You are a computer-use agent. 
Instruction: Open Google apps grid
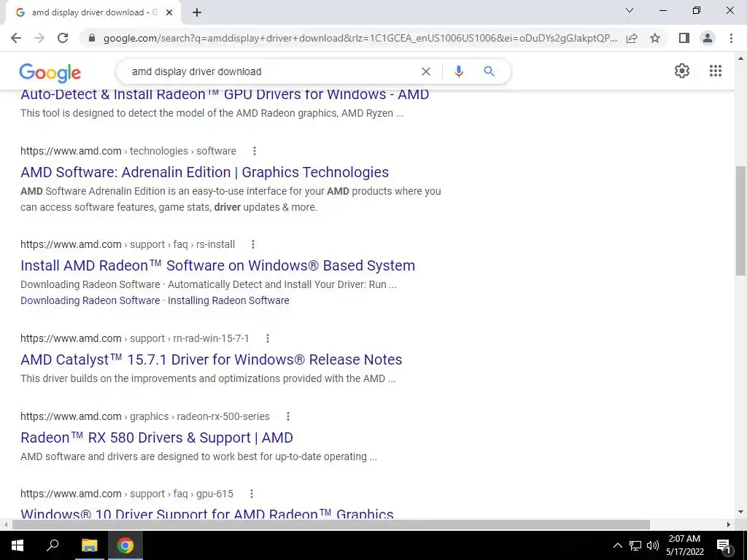click(x=716, y=71)
